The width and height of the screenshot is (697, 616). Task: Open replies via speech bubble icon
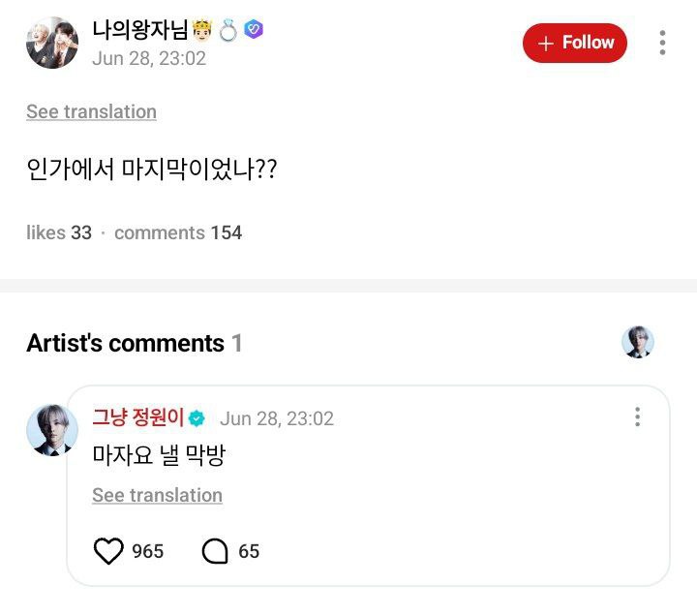215,551
